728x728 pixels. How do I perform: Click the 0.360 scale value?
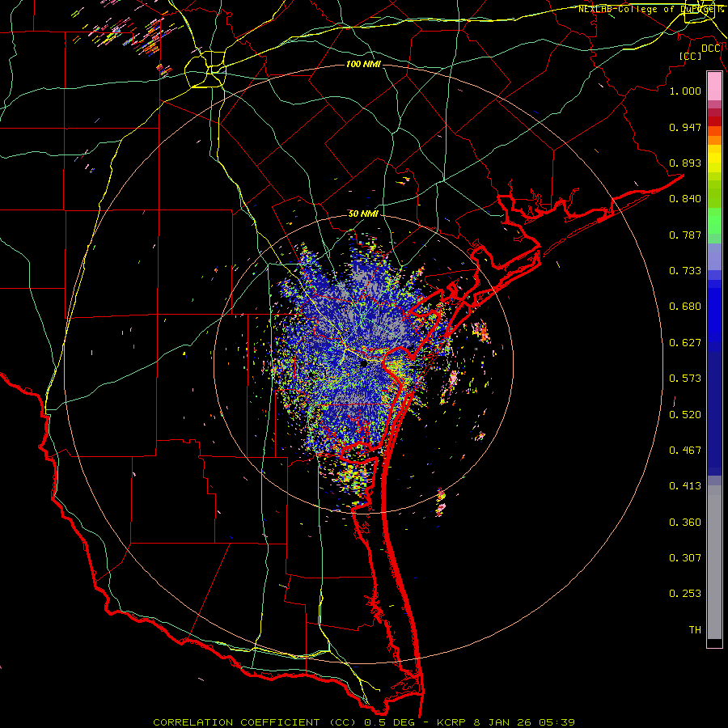pos(685,523)
